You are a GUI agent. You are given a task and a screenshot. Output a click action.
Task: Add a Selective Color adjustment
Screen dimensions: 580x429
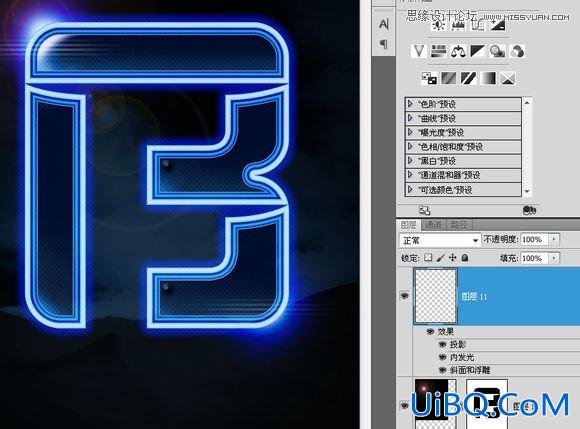click(508, 78)
